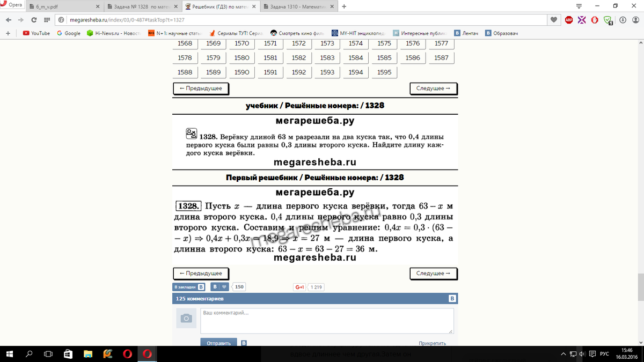The width and height of the screenshot is (644, 362).
Task: Click the Google +1 share icon
Action: click(299, 287)
